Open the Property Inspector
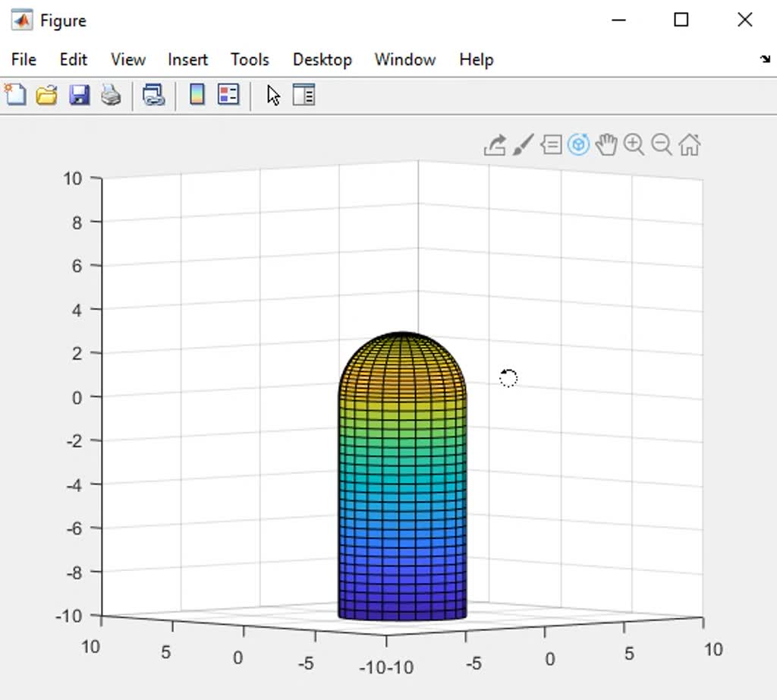 click(x=304, y=95)
